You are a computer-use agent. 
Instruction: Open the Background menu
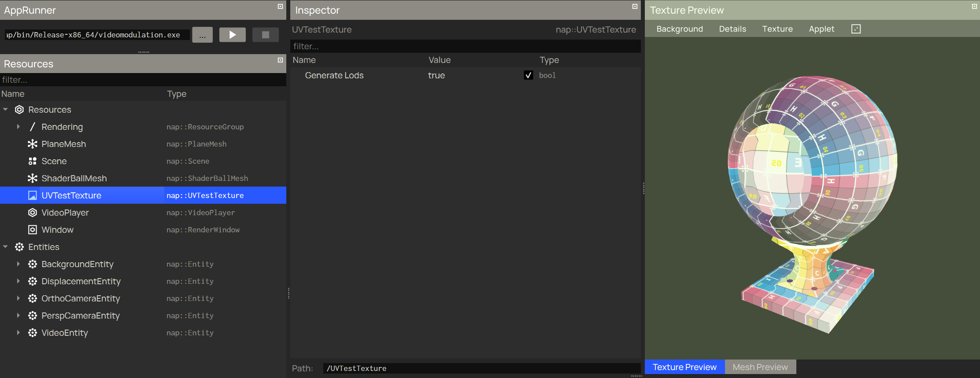click(679, 29)
